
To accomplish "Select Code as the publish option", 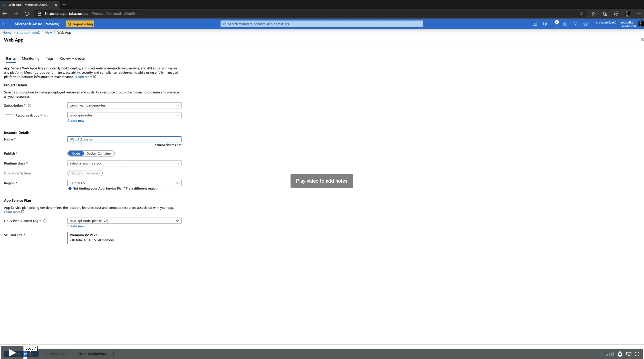I will pos(76,153).
